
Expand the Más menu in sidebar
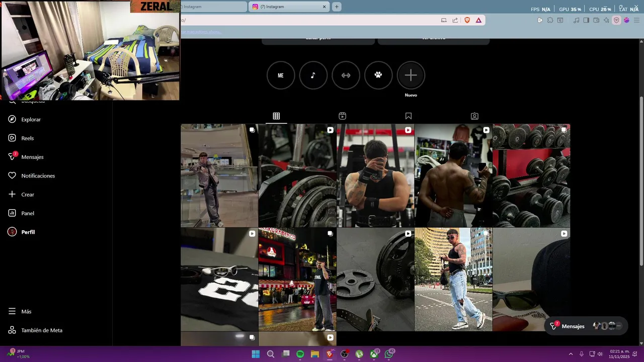point(20,312)
